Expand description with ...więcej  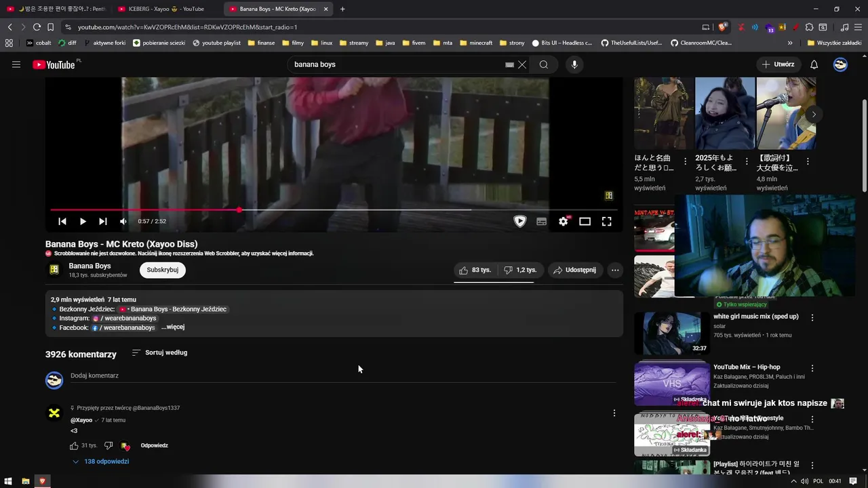pyautogui.click(x=173, y=327)
